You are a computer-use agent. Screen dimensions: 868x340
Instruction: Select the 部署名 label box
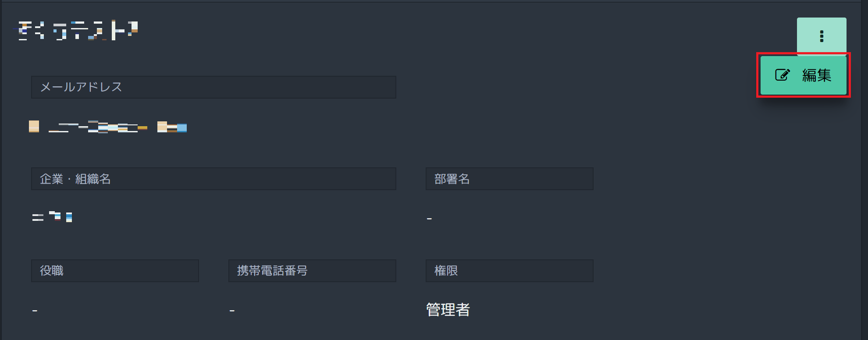click(509, 179)
